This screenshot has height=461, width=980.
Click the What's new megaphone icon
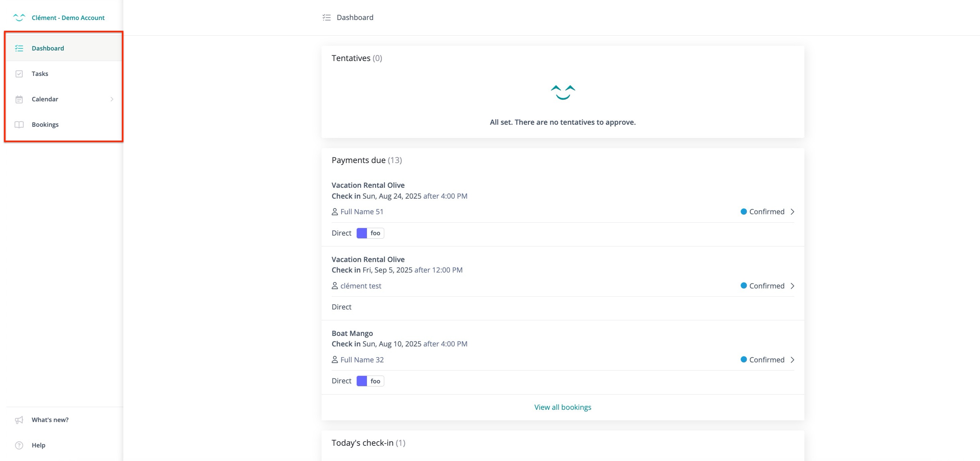click(19, 420)
